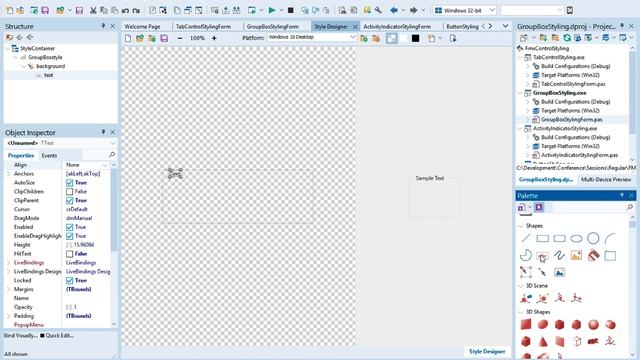Pick the Text shape in Palette
640x360 pixels.
click(x=542, y=256)
